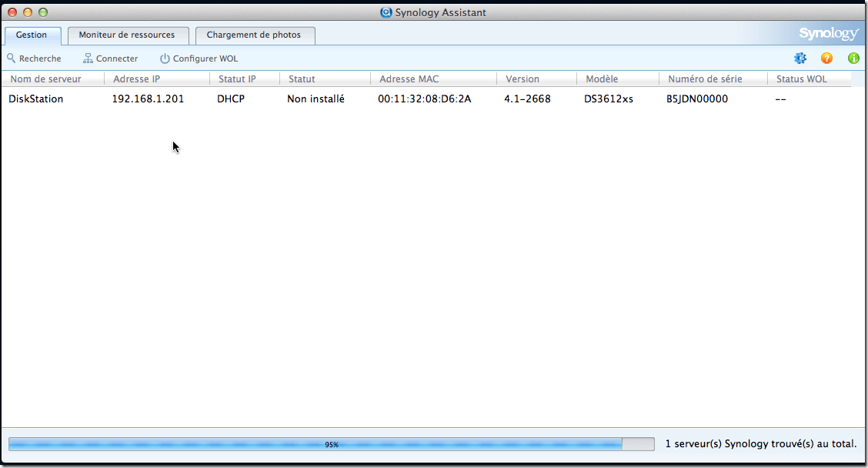This screenshot has width=868, height=468.
Task: Sort by Numéro de série column header
Action: [x=713, y=79]
